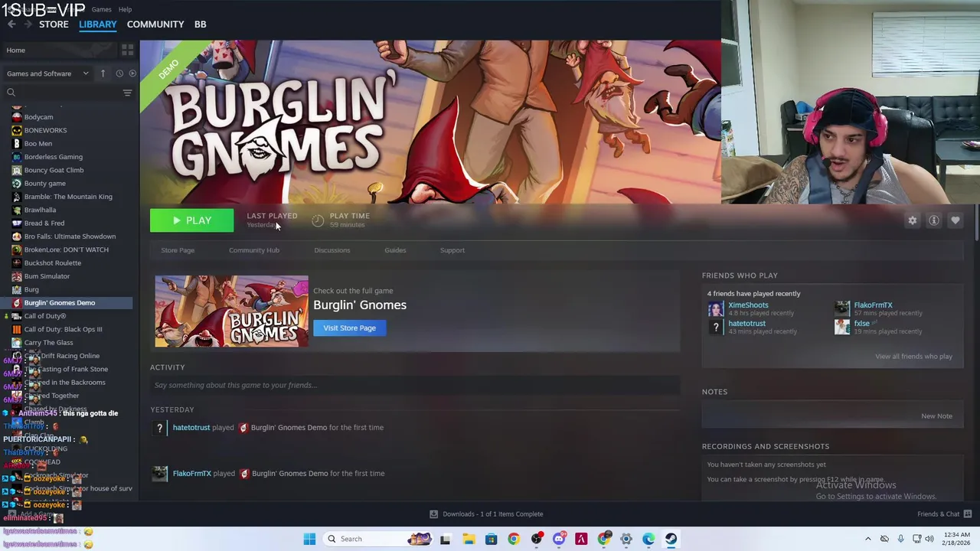
Task: Click the Visit Store Page button
Action: 349,328
